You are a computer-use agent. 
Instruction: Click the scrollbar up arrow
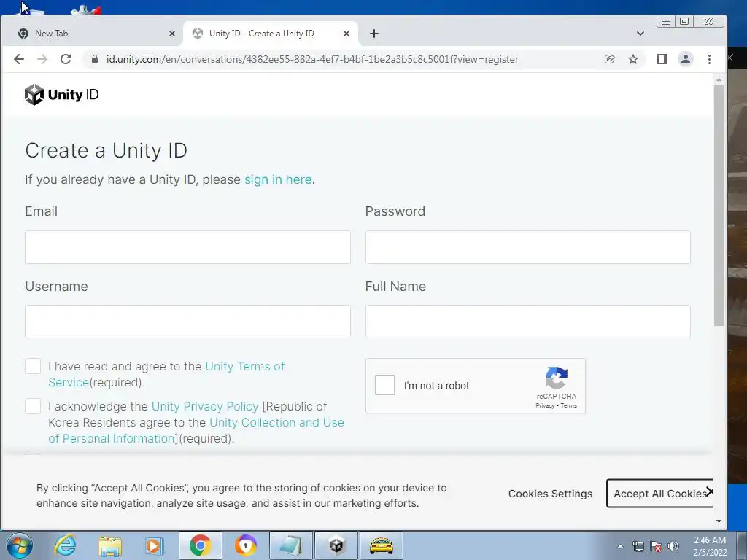pos(719,79)
